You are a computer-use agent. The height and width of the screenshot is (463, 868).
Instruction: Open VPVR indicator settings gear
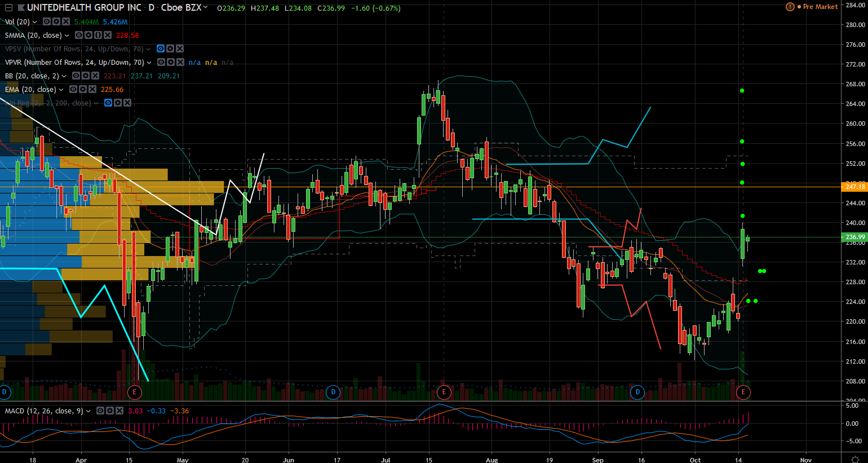(x=170, y=62)
